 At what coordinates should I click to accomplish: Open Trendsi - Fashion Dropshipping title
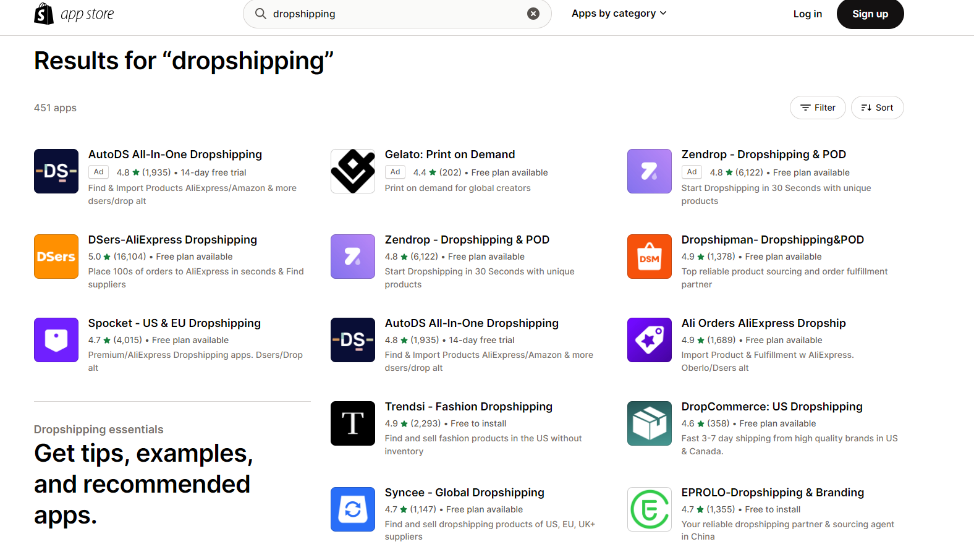pyautogui.click(x=468, y=407)
